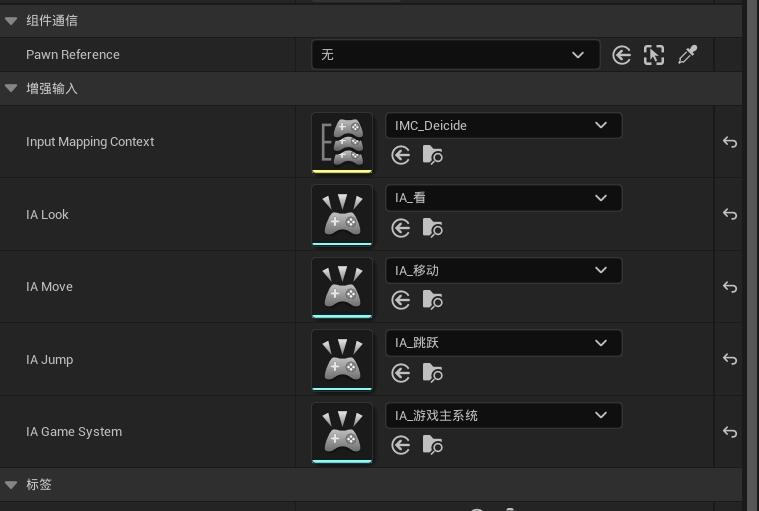This screenshot has width=759, height=511.
Task: Reset IA Jump property to default
Action: tap(730, 360)
